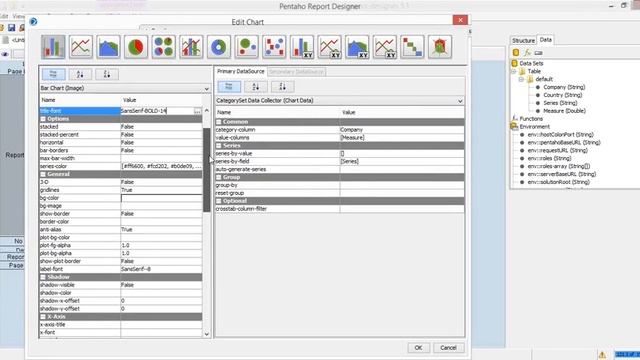Screen dimensions: 640x360
Task: Select the label-font value SansSerif-8
Action: (x=161, y=269)
